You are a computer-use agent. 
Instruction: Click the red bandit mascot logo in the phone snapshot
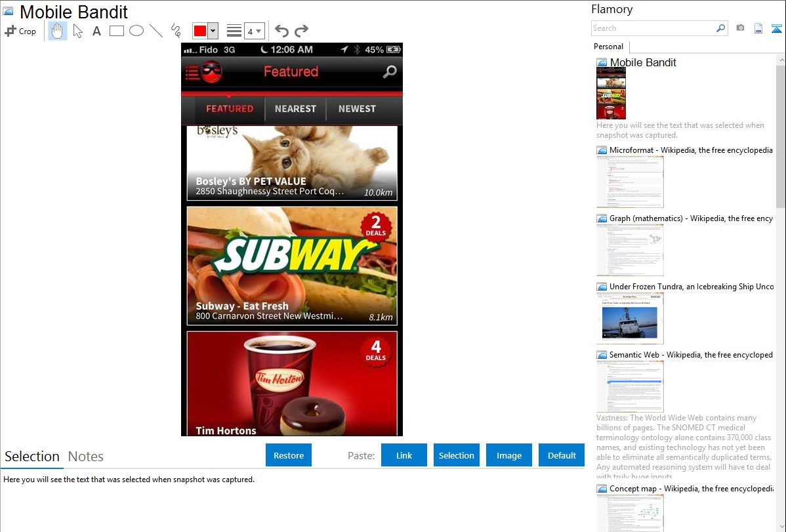(211, 72)
